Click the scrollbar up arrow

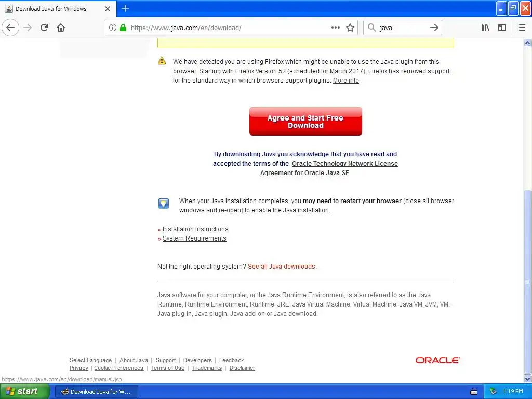pyautogui.click(x=527, y=43)
